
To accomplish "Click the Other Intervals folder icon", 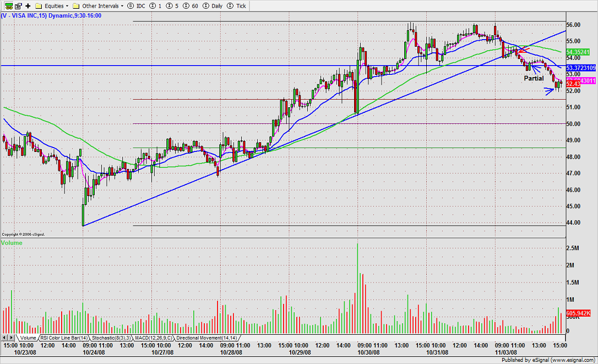I will tap(76, 6).
